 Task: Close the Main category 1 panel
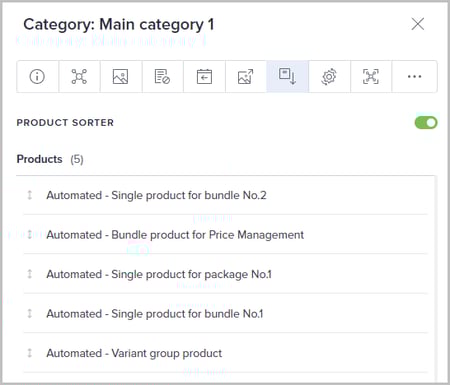point(418,24)
